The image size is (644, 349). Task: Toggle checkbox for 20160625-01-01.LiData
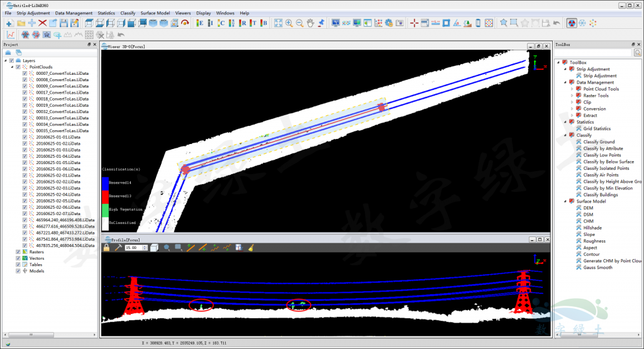point(25,137)
